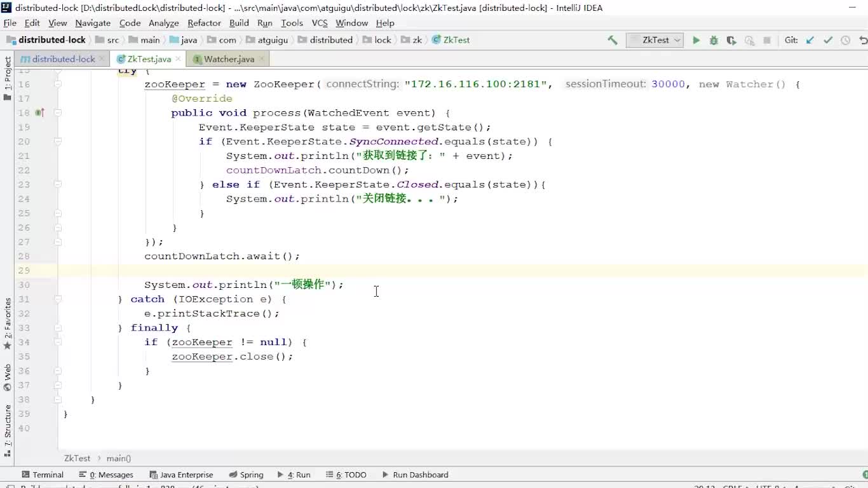Collapse the finally block fold on line 33

(x=57, y=328)
